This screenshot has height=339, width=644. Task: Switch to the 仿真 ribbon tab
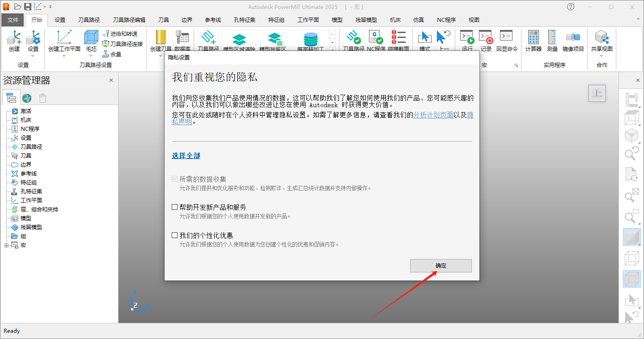point(419,20)
